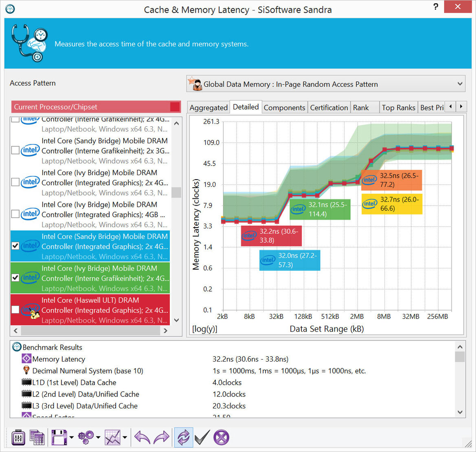This screenshot has width=476, height=452.
Task: Click the Intel logo in the blue Sandy Bridge row
Action: (30, 246)
